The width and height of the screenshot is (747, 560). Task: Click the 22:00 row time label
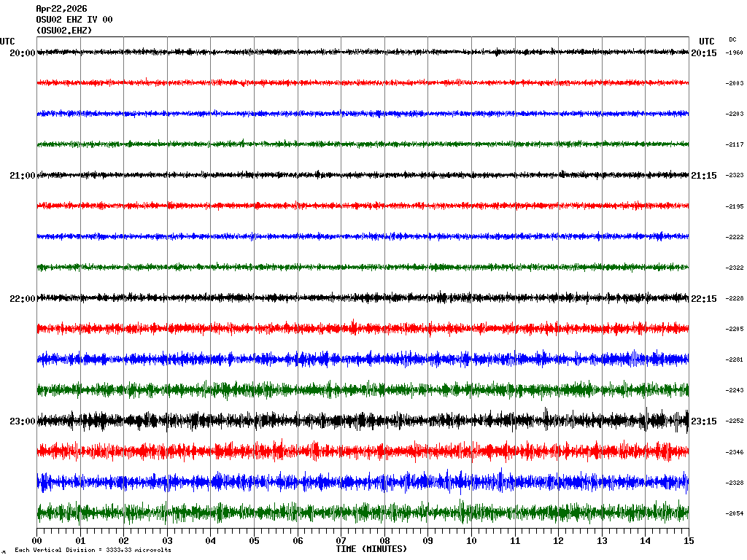tap(22, 299)
